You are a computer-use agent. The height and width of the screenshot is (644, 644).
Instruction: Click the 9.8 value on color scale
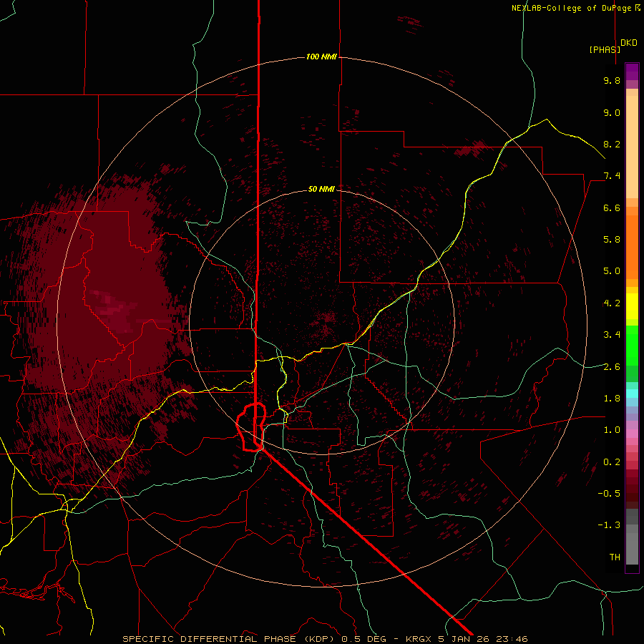point(612,80)
